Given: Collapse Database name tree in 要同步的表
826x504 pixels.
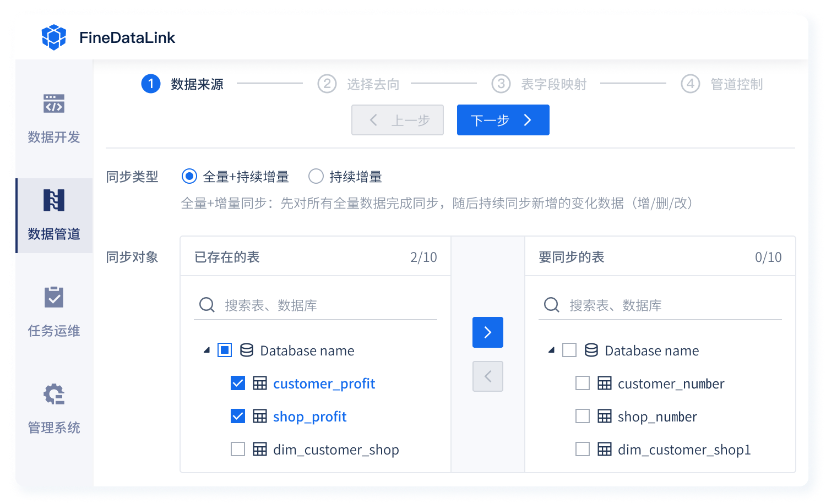Looking at the screenshot, I should 551,350.
